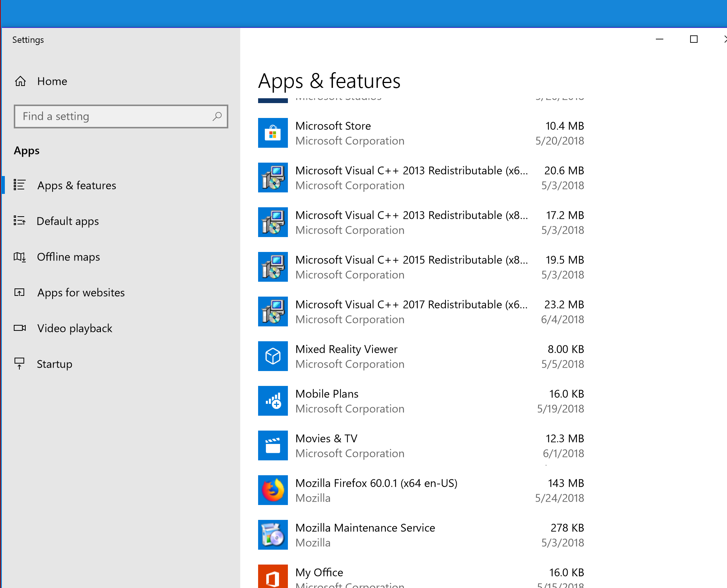Open Apps for websites page
Viewport: 727px width, 588px height.
81,293
